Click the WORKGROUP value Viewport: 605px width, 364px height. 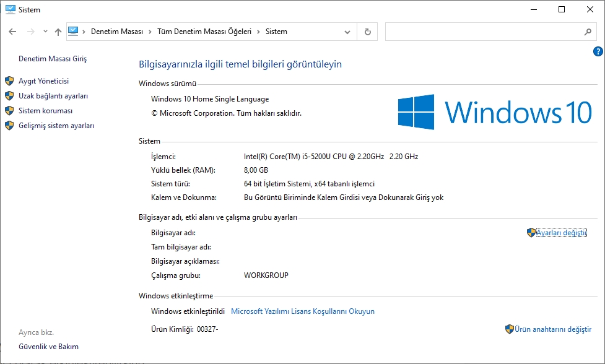(266, 275)
